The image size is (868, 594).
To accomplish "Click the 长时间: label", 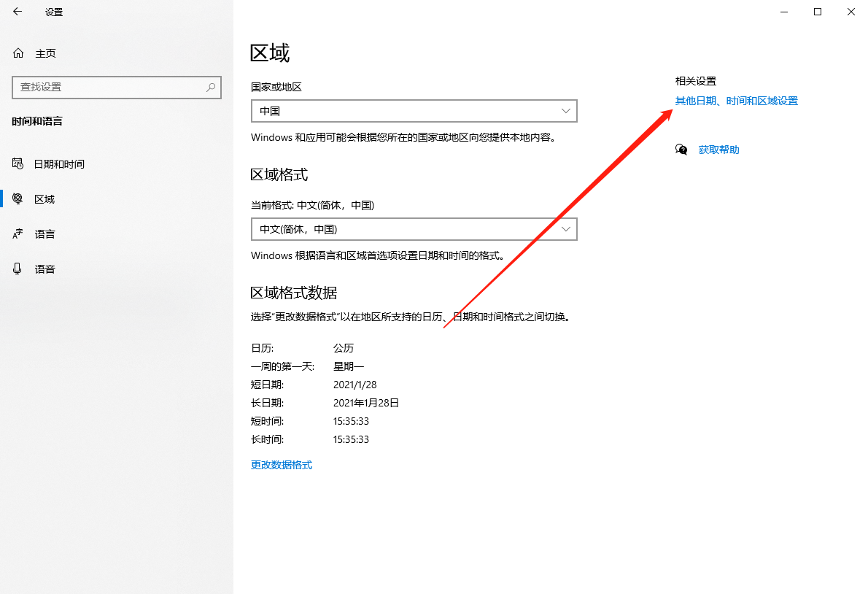I will coord(268,439).
